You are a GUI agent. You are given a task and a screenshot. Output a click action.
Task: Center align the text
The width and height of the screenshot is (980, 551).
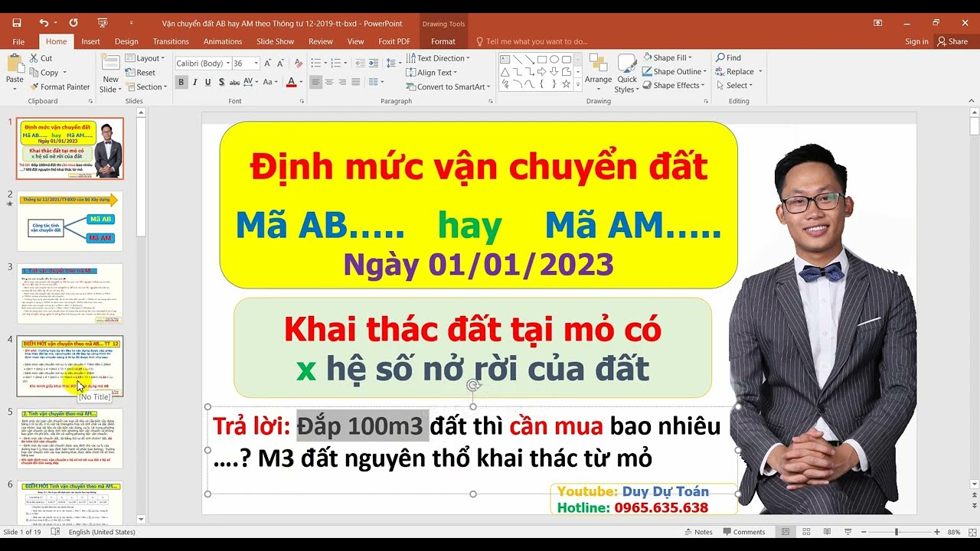coord(329,82)
